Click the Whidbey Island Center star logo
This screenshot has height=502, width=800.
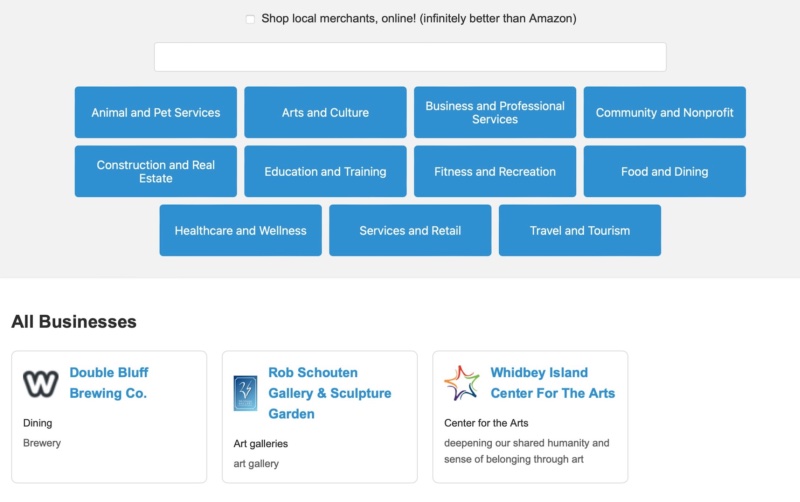(461, 383)
